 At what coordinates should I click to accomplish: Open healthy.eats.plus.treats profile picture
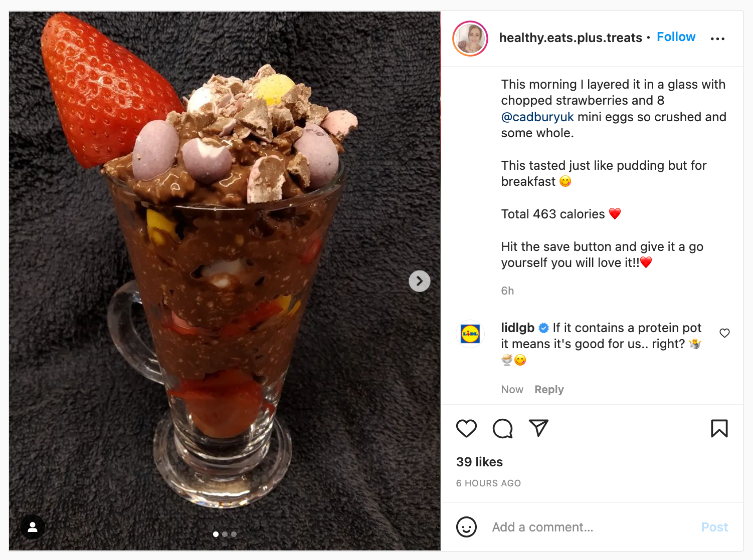click(470, 39)
